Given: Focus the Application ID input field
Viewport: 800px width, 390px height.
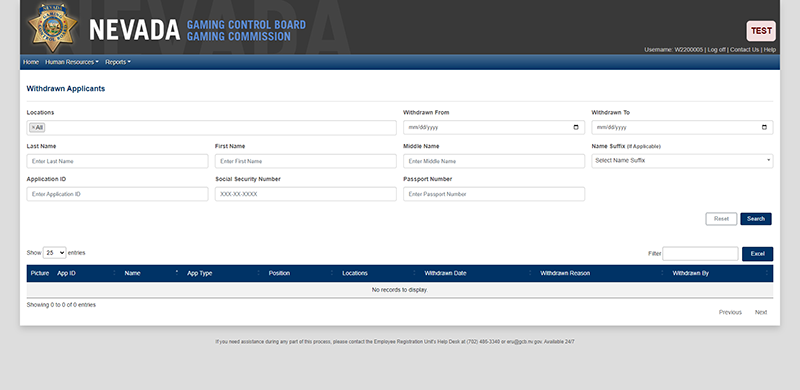Looking at the screenshot, I should pos(117,194).
